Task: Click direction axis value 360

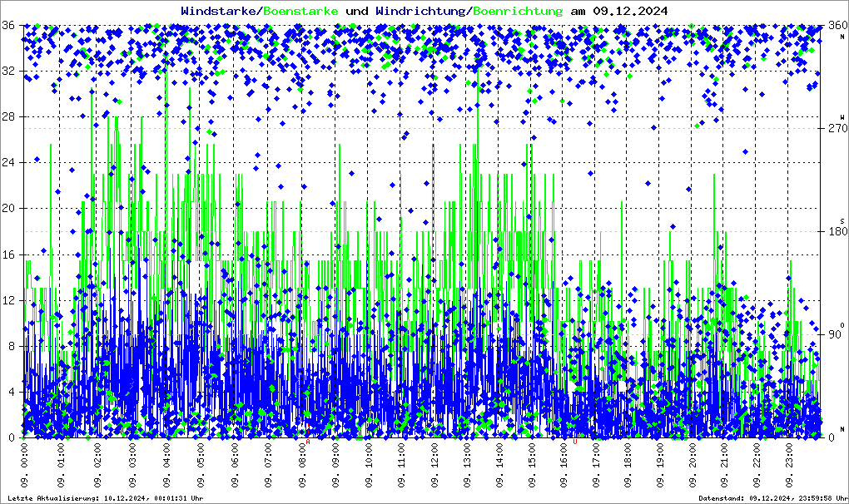Action: coord(837,26)
